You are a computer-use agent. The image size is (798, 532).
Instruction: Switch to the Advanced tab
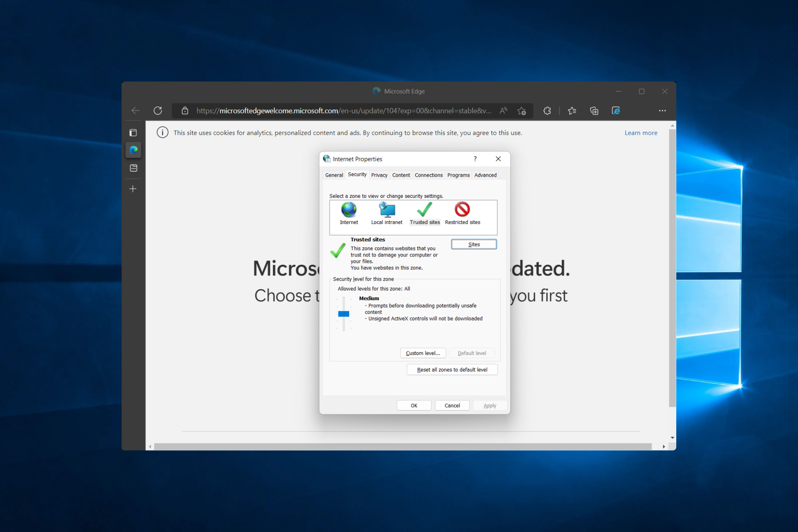tap(485, 175)
